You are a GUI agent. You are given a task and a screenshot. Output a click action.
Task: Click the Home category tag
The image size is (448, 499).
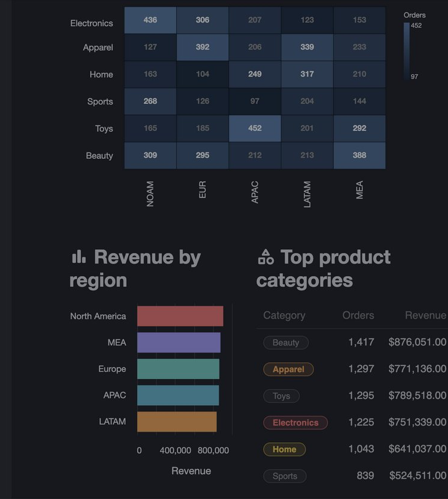pyautogui.click(x=284, y=449)
